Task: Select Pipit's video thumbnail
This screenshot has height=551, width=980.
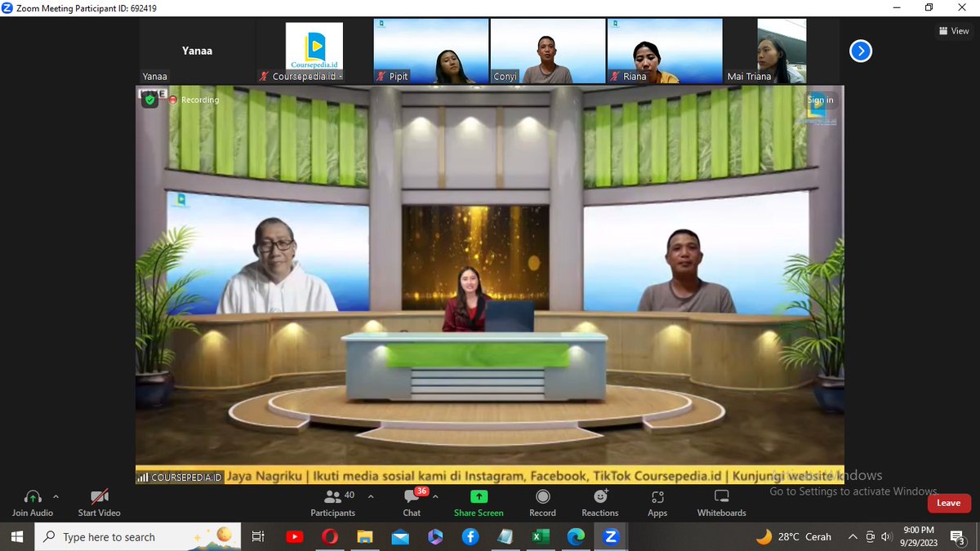Action: (431, 51)
